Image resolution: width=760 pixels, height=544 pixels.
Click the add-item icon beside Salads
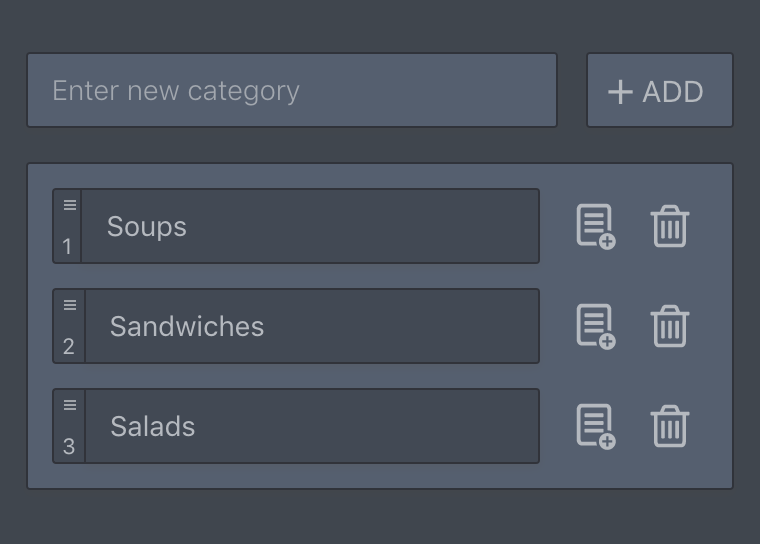coord(595,427)
